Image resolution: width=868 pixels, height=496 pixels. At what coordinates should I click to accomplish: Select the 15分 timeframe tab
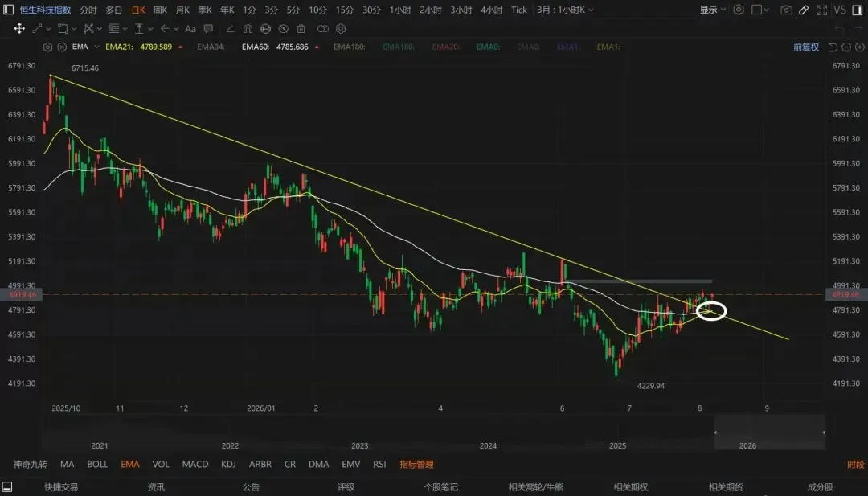(x=344, y=10)
